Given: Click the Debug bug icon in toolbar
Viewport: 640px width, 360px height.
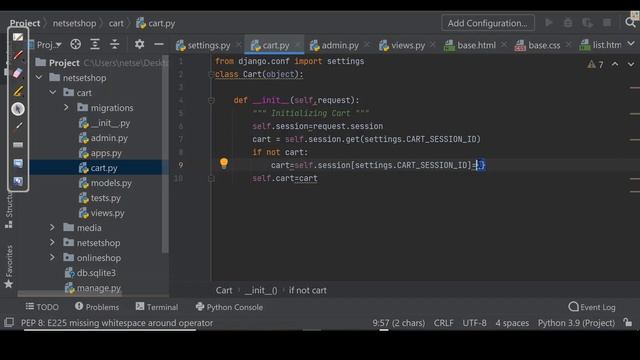Looking at the screenshot, I should [568, 22].
